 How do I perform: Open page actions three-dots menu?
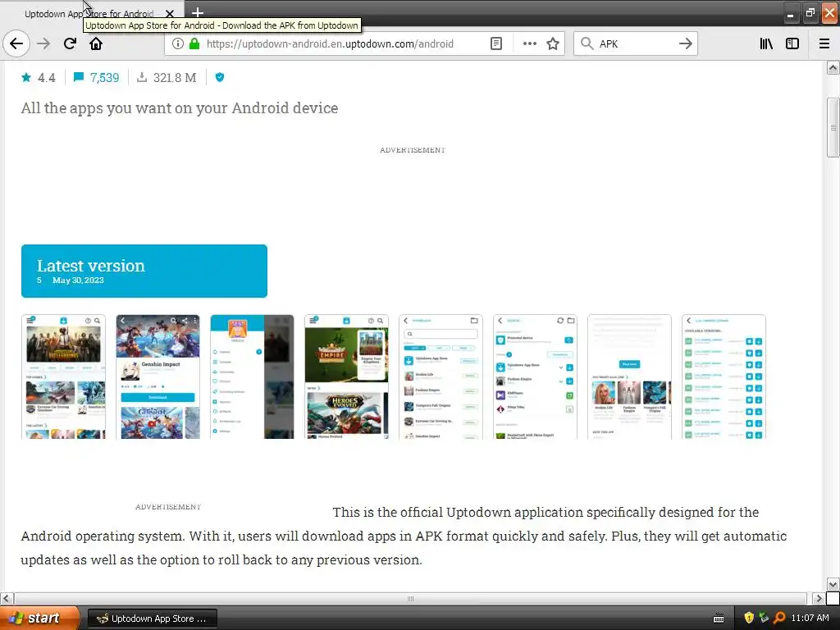pos(529,44)
